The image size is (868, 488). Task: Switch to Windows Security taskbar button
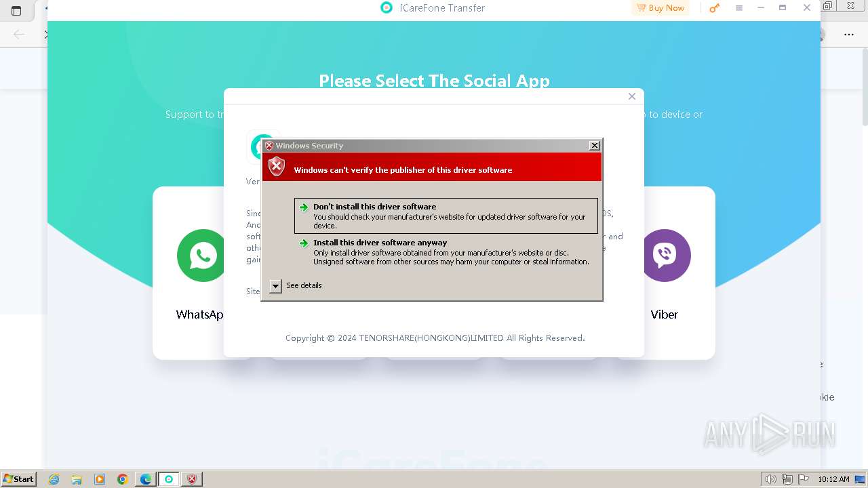click(x=192, y=479)
